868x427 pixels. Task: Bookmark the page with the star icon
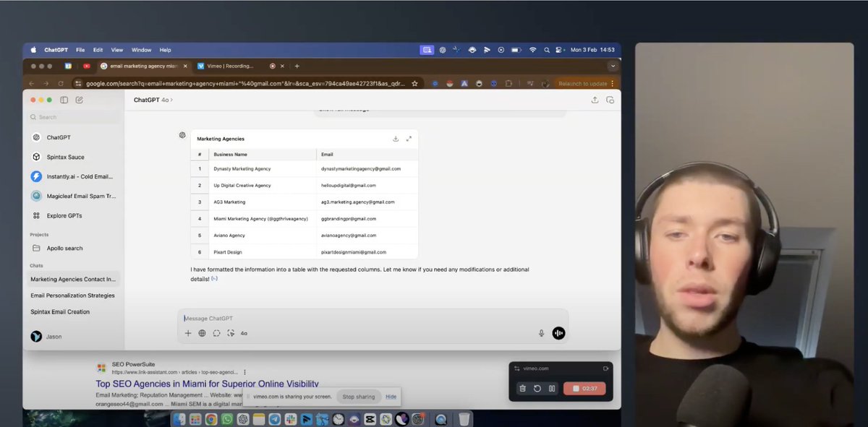coord(414,84)
